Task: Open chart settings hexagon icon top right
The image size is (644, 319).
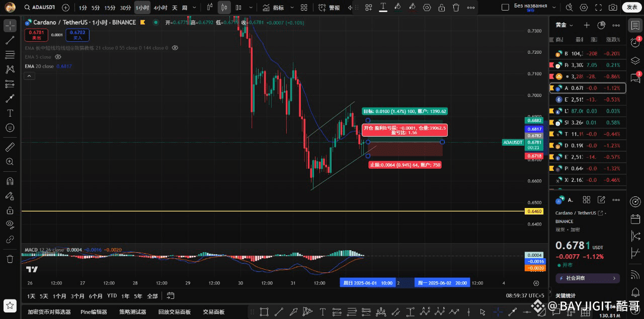Action: (584, 8)
